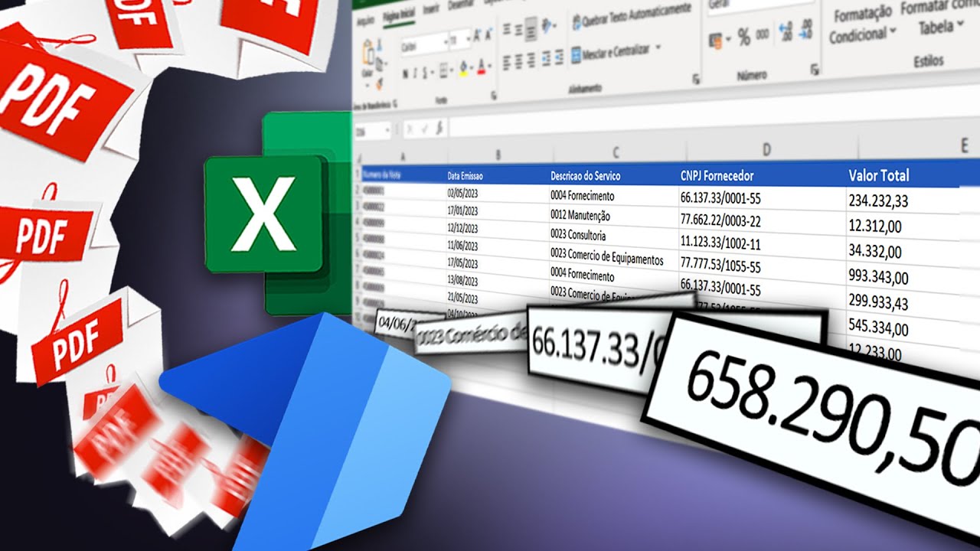
Task: Toggle italic I formatting button
Action: (x=415, y=73)
